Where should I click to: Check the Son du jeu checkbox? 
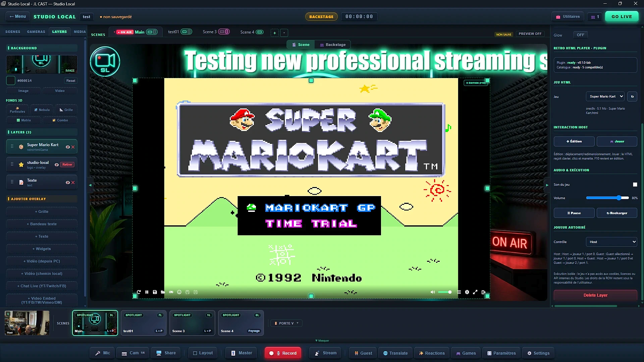[x=635, y=184]
